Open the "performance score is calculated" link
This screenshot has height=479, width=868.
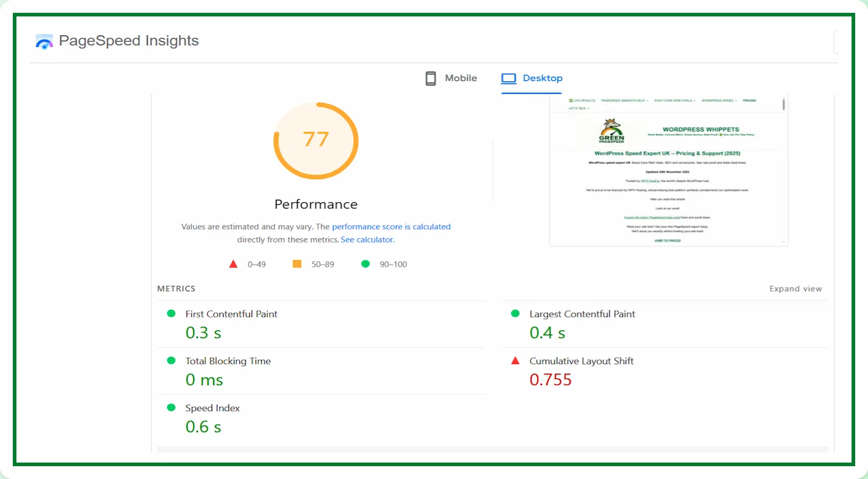pyautogui.click(x=391, y=227)
